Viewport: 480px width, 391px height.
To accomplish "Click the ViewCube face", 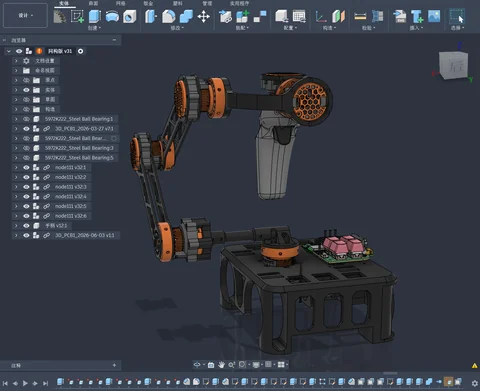I will coord(453,65).
